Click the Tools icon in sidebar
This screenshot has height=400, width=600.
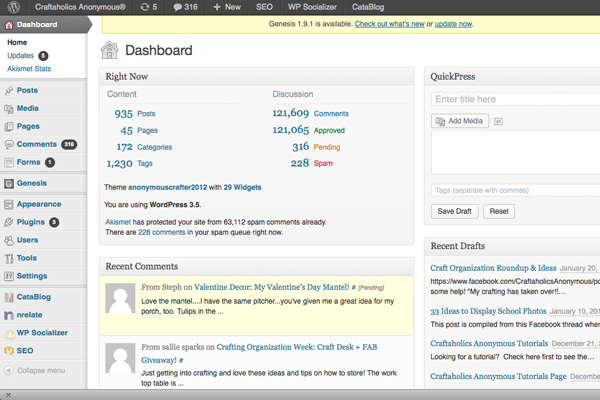coord(9,258)
